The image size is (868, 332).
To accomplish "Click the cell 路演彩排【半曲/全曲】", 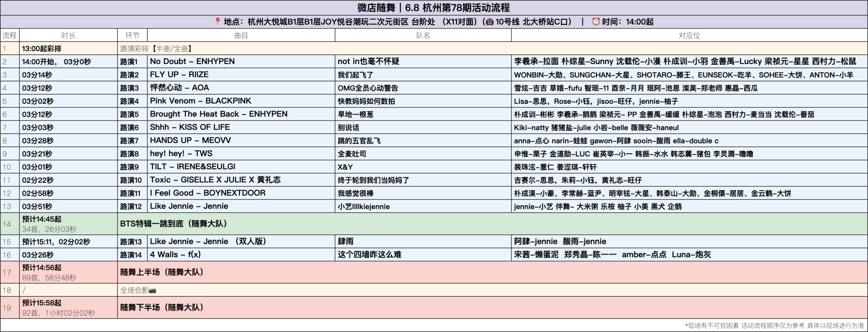I will tap(492, 48).
